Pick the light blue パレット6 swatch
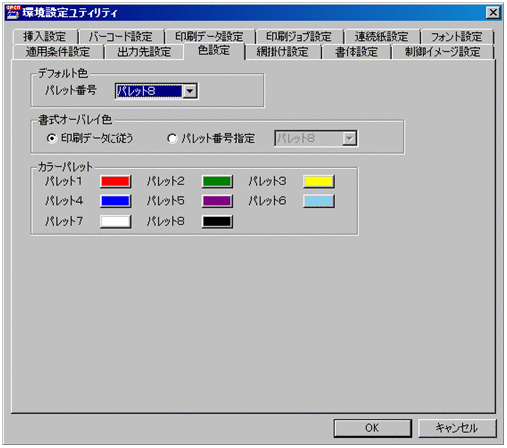Image resolution: width=507 pixels, height=448 pixels. (319, 201)
